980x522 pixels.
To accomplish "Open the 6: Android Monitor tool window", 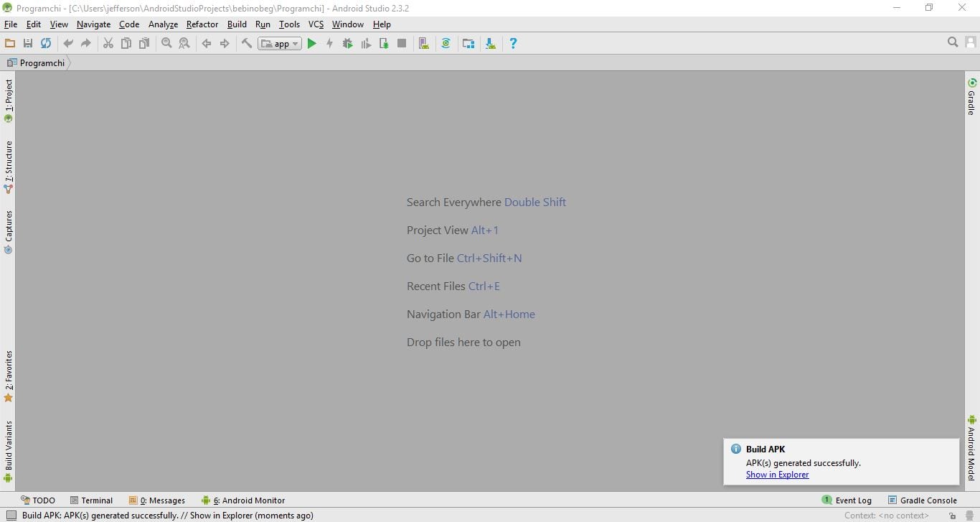I will pyautogui.click(x=243, y=500).
